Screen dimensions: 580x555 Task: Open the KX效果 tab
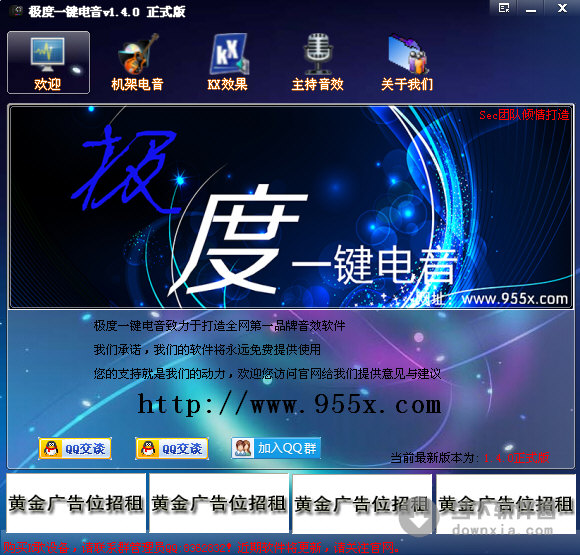(x=227, y=63)
